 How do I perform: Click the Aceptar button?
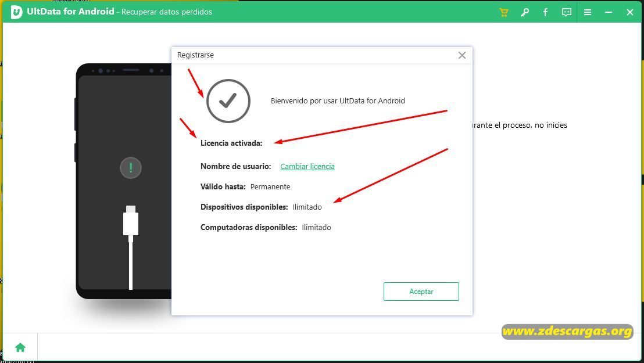click(421, 292)
